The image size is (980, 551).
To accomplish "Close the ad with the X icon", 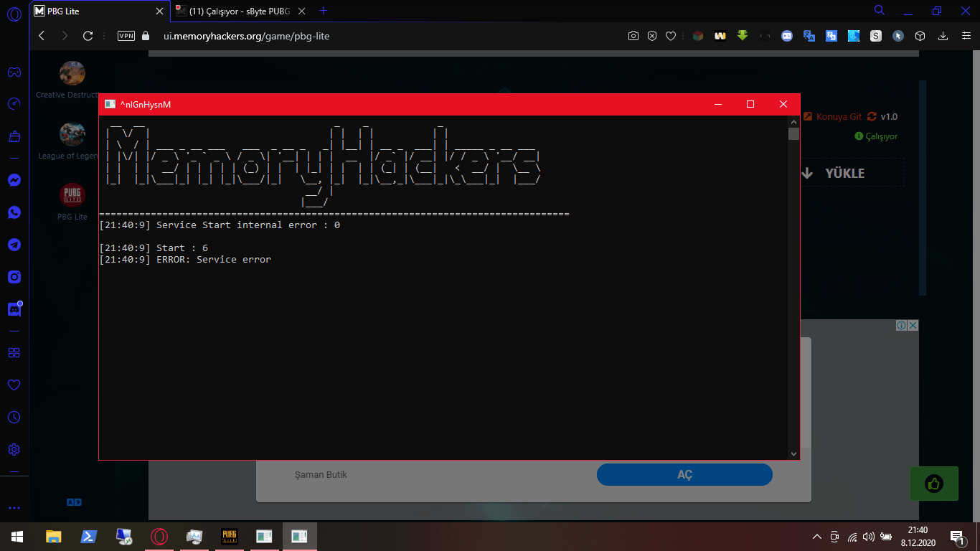I will tap(913, 326).
